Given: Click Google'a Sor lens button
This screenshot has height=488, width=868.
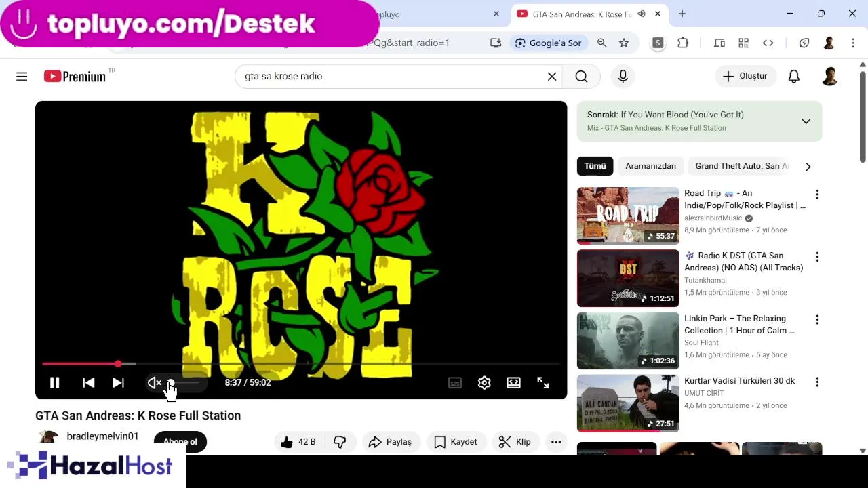Looking at the screenshot, I should click(x=548, y=43).
